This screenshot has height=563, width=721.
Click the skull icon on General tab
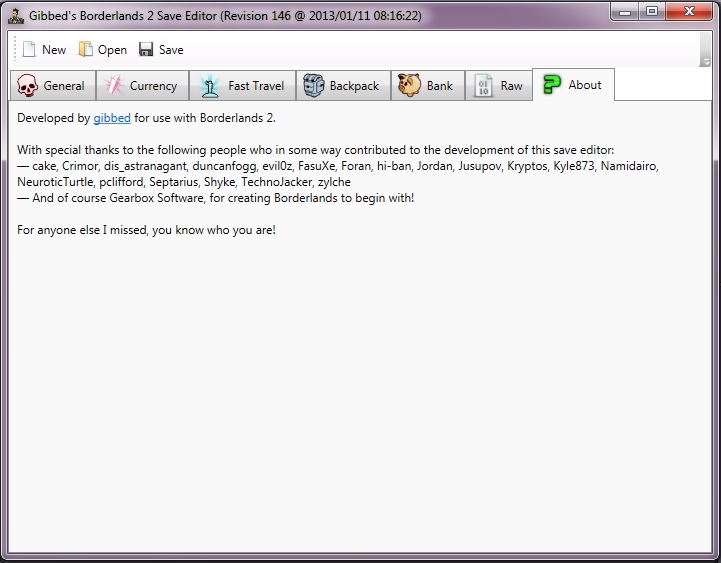[x=27, y=86]
